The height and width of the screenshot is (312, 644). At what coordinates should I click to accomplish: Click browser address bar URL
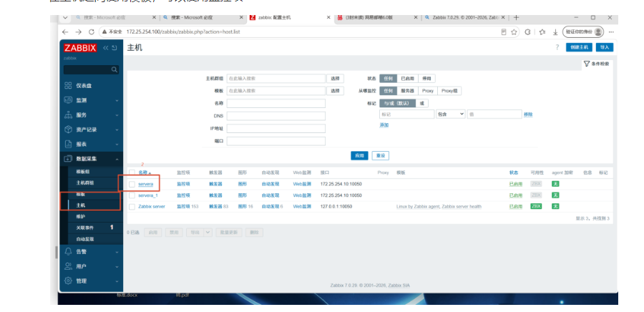tap(182, 31)
